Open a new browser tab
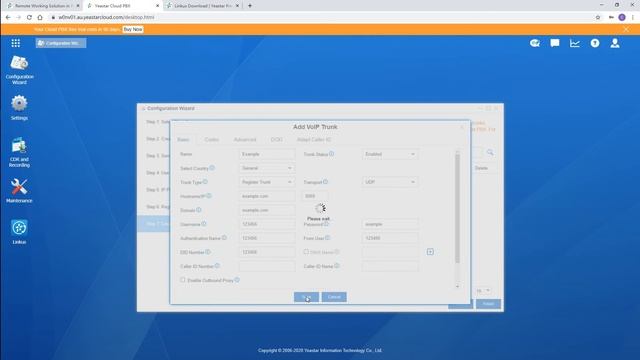Screen dimensions: 640x360 pyautogui.click(x=250, y=6)
